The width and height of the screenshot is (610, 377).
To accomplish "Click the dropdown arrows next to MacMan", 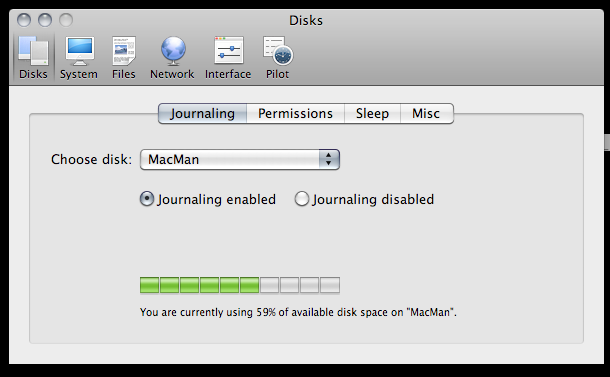I will [329, 160].
